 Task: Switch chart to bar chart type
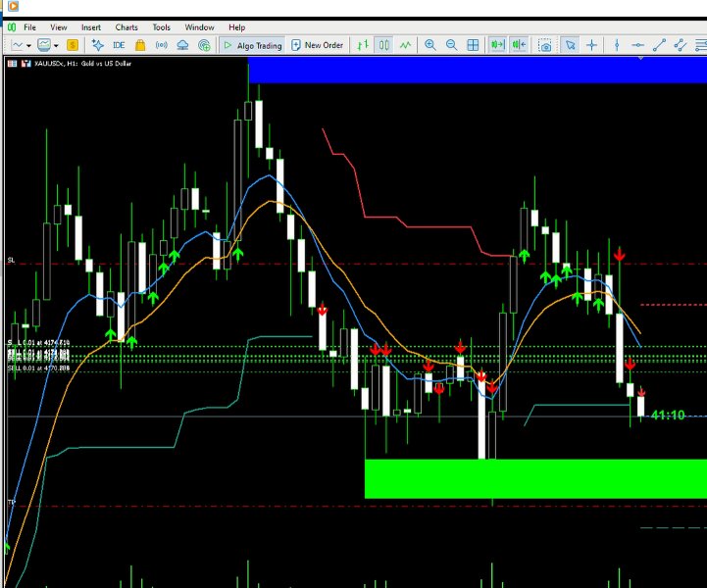363,45
